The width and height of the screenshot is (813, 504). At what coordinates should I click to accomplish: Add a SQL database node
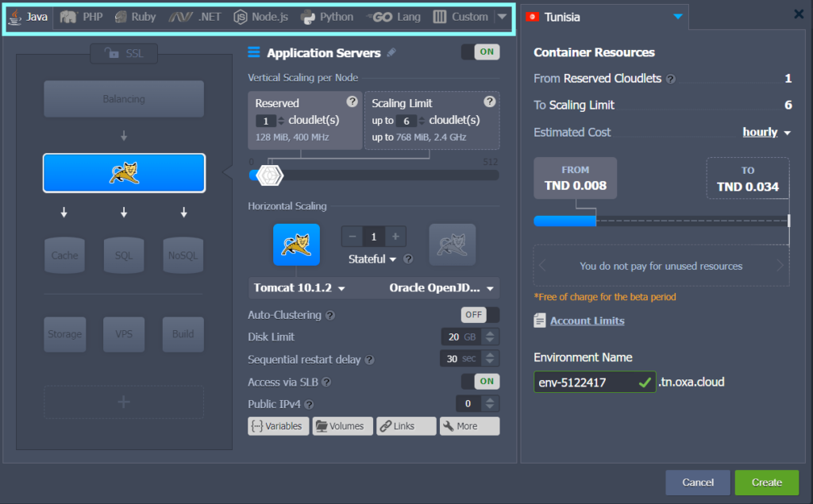pyautogui.click(x=123, y=255)
